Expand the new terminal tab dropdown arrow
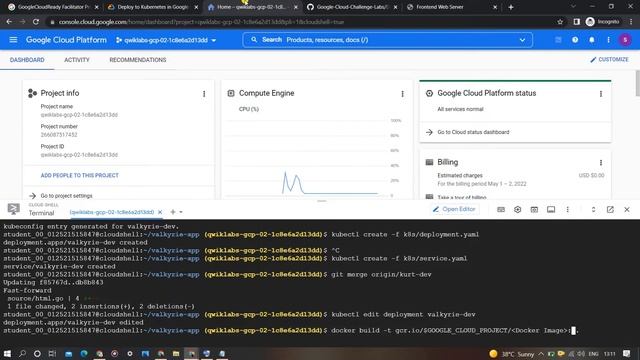This screenshot has height=360, width=640. point(181,212)
